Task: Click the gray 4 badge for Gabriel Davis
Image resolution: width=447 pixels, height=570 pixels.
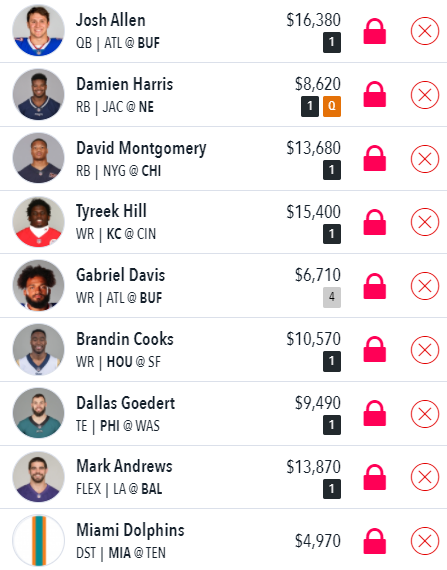Action: click(x=332, y=297)
